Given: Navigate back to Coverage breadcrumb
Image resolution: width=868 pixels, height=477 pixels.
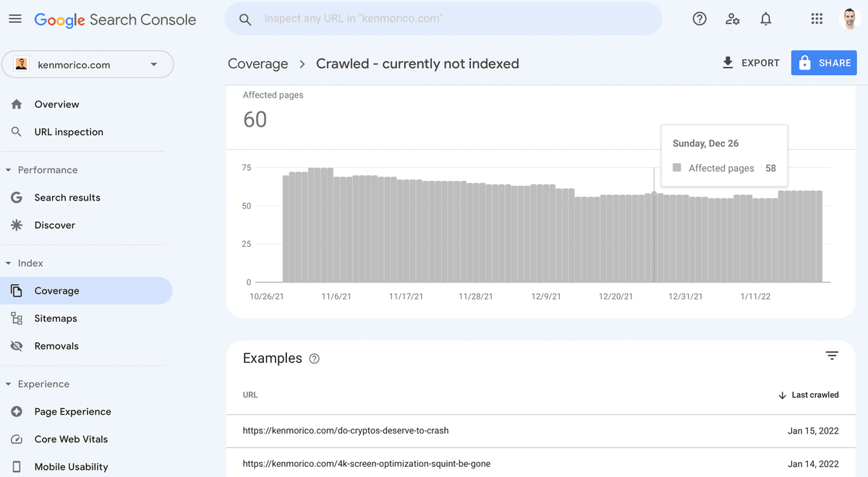Looking at the screenshot, I should pyautogui.click(x=258, y=64).
